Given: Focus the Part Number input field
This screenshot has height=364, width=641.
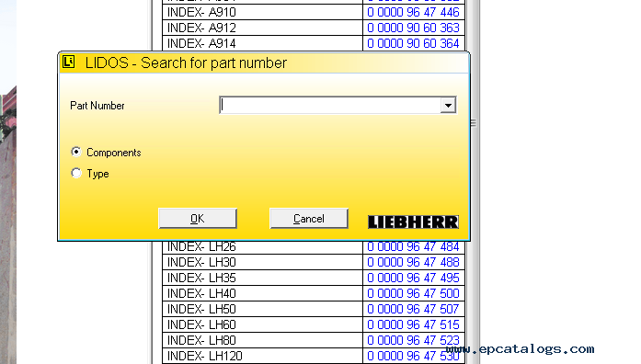Looking at the screenshot, I should (x=330, y=106).
